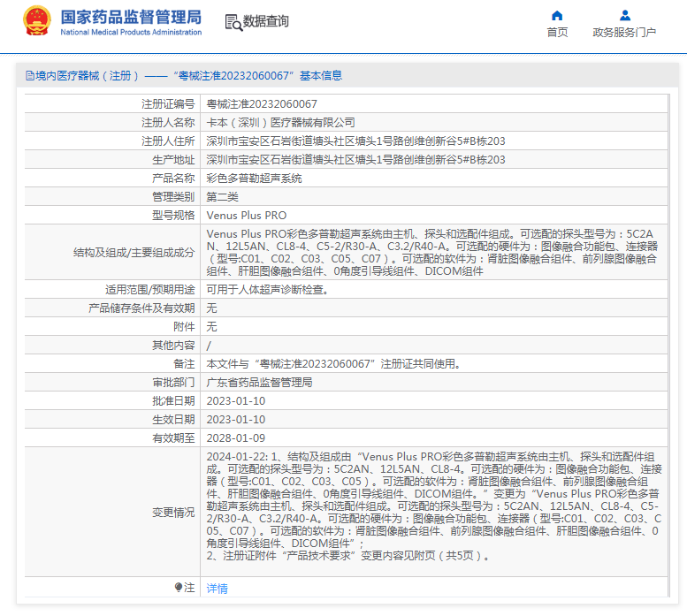Click the 注册证编号 label
Image resolution: width=687 pixels, height=616 pixels.
(x=168, y=104)
